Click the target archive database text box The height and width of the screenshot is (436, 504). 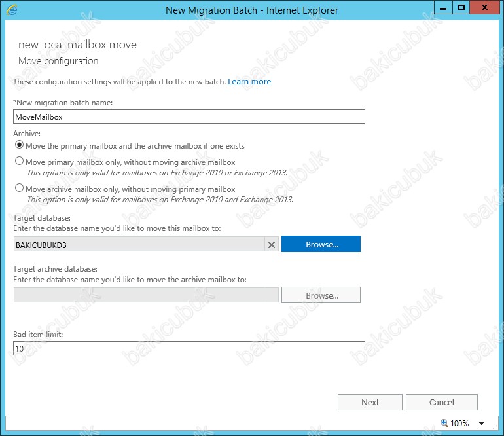[146, 295]
